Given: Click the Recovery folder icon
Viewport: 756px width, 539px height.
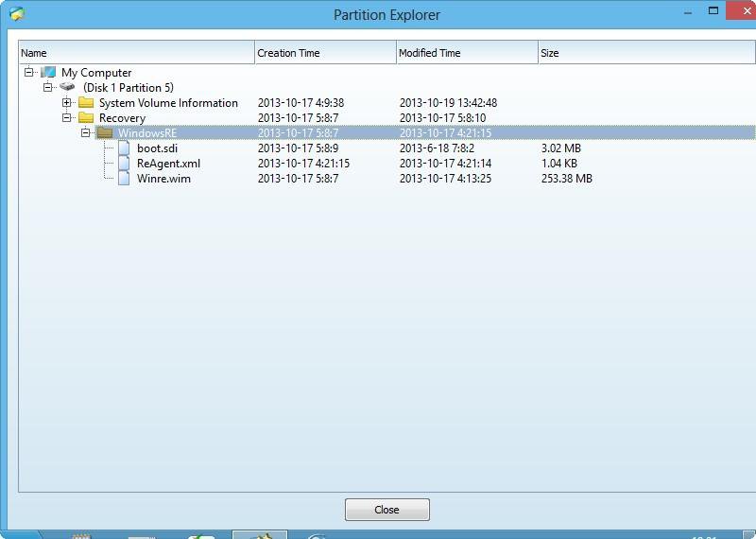Looking at the screenshot, I should coord(86,118).
